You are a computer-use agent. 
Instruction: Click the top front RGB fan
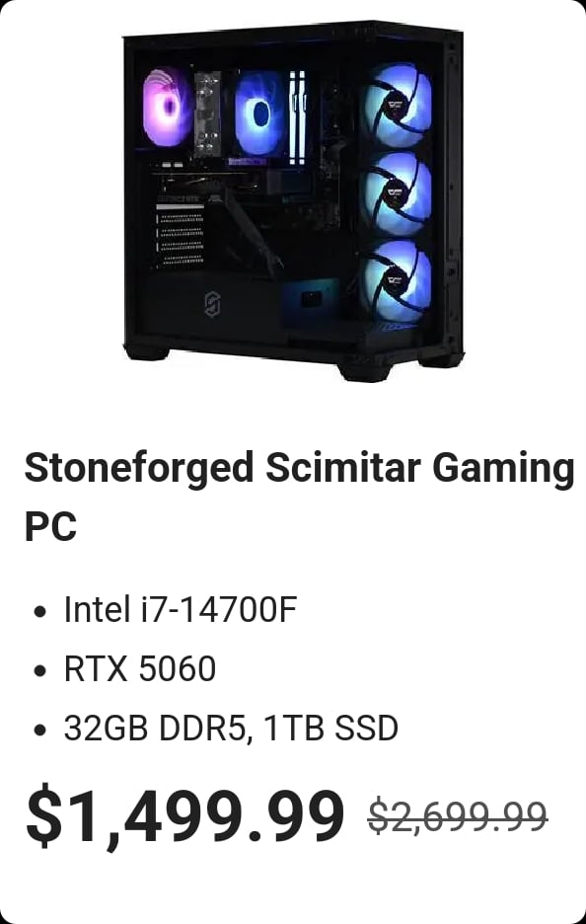(396, 105)
